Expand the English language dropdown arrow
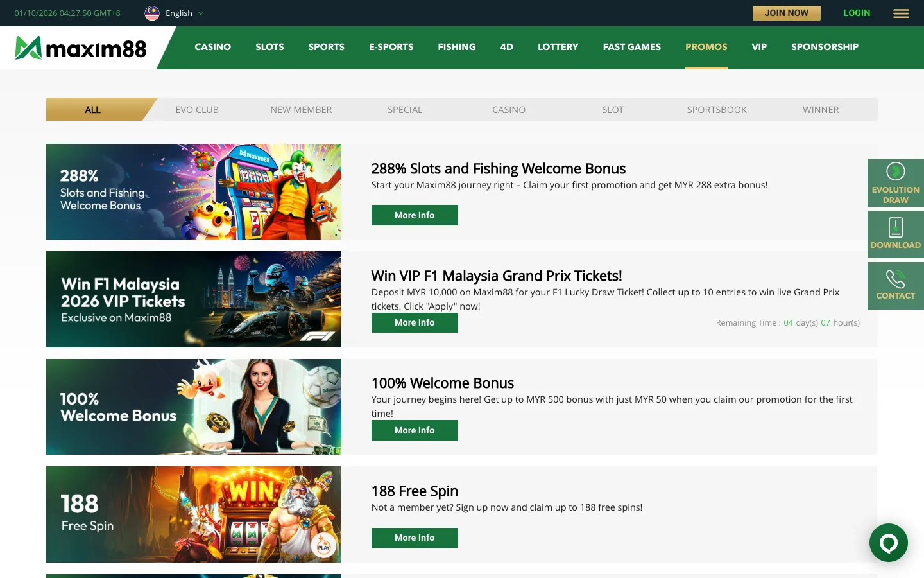This screenshot has height=578, width=924. (x=201, y=13)
